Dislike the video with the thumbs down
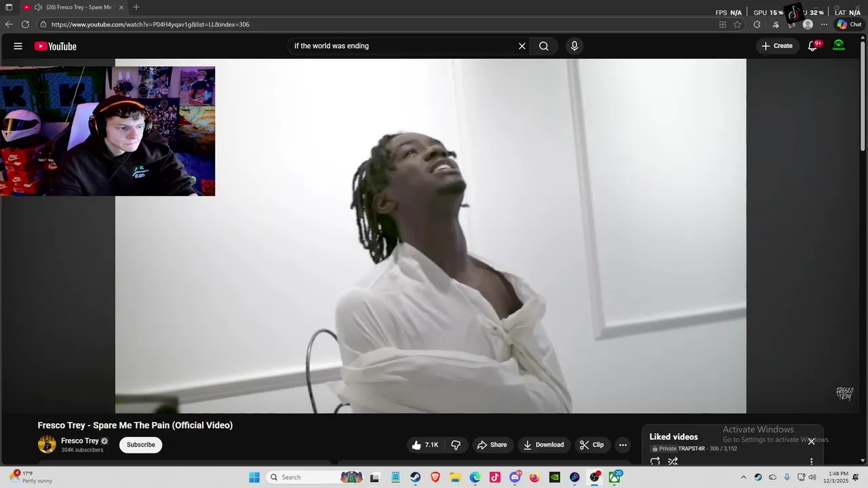Image resolution: width=868 pixels, height=488 pixels. tap(456, 445)
